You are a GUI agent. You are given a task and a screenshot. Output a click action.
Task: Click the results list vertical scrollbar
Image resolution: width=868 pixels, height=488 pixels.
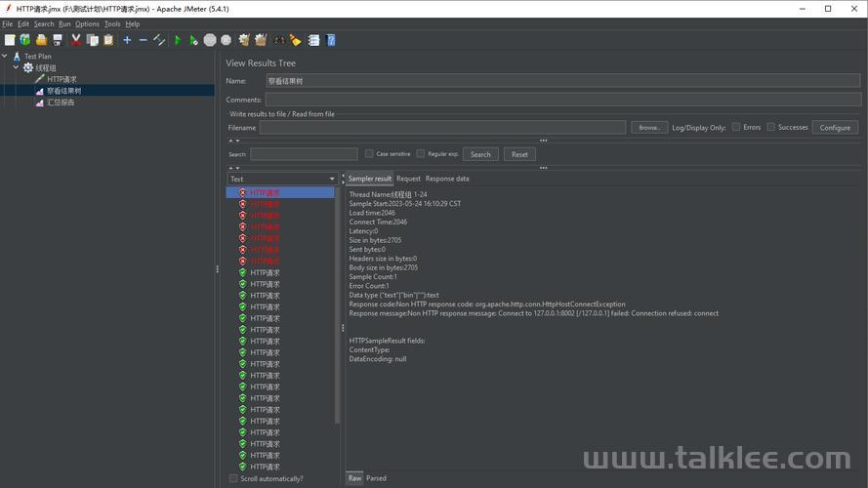(x=337, y=305)
